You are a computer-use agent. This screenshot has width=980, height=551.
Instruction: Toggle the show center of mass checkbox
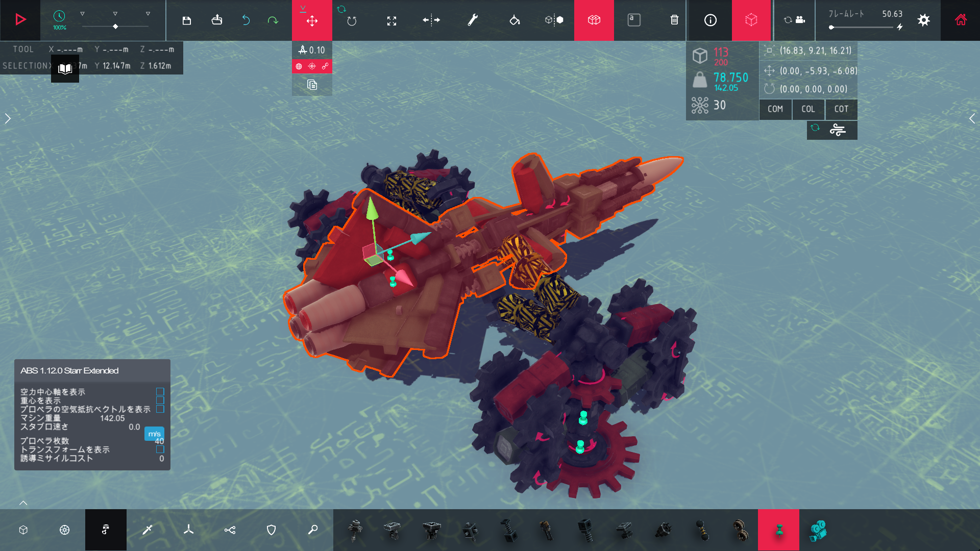click(x=160, y=400)
